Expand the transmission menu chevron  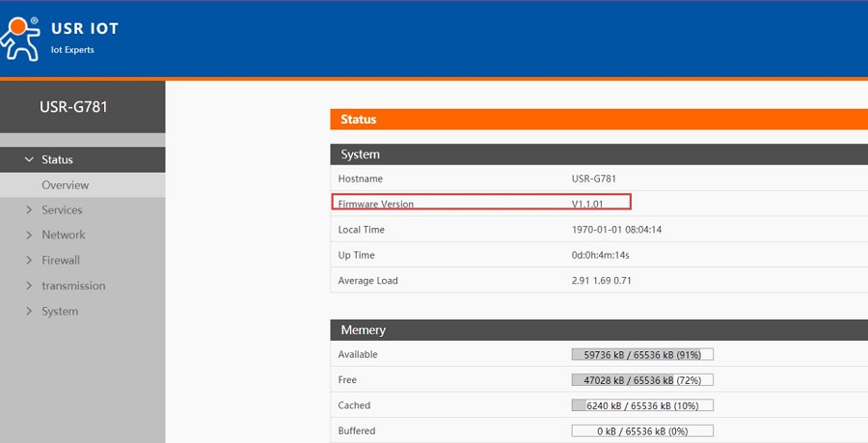point(29,286)
